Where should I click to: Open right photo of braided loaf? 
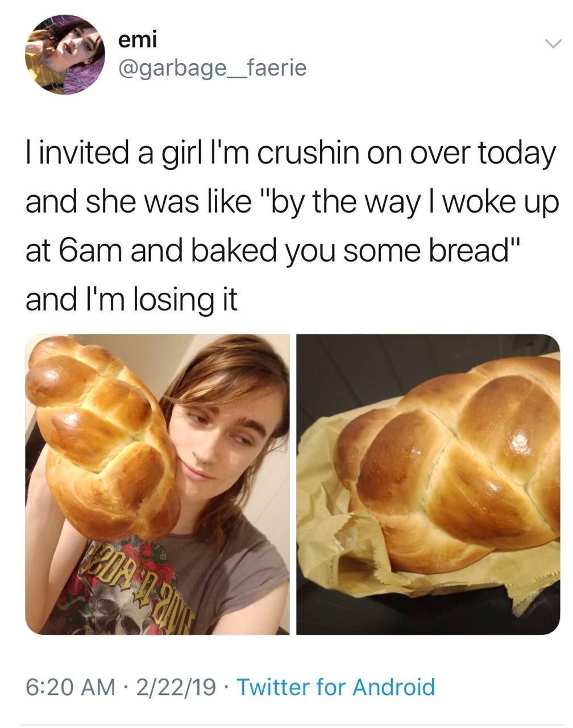[428, 485]
